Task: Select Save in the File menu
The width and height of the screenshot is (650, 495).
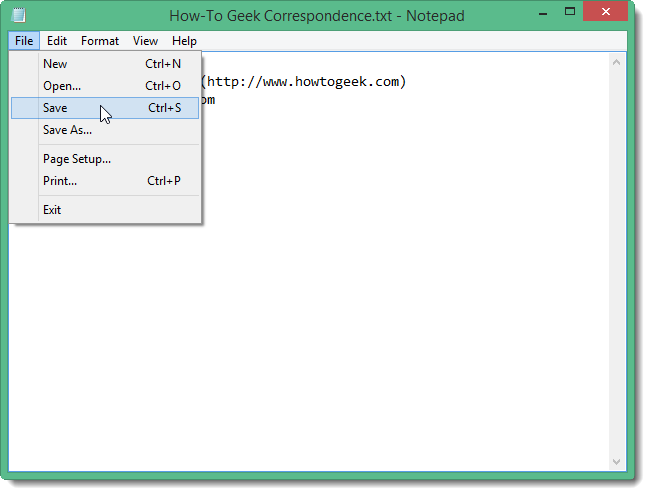Action: [105, 108]
